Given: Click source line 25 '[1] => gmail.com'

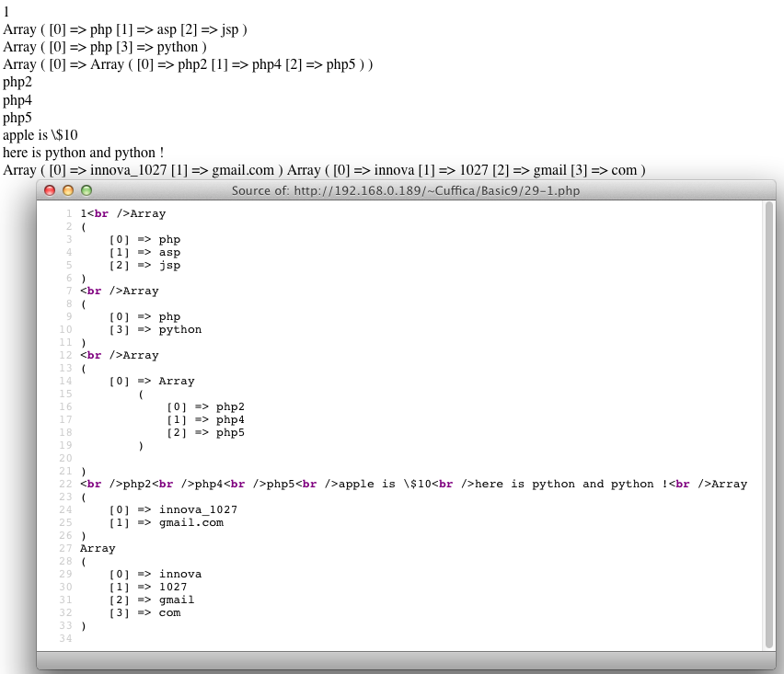Looking at the screenshot, I should tap(167, 522).
